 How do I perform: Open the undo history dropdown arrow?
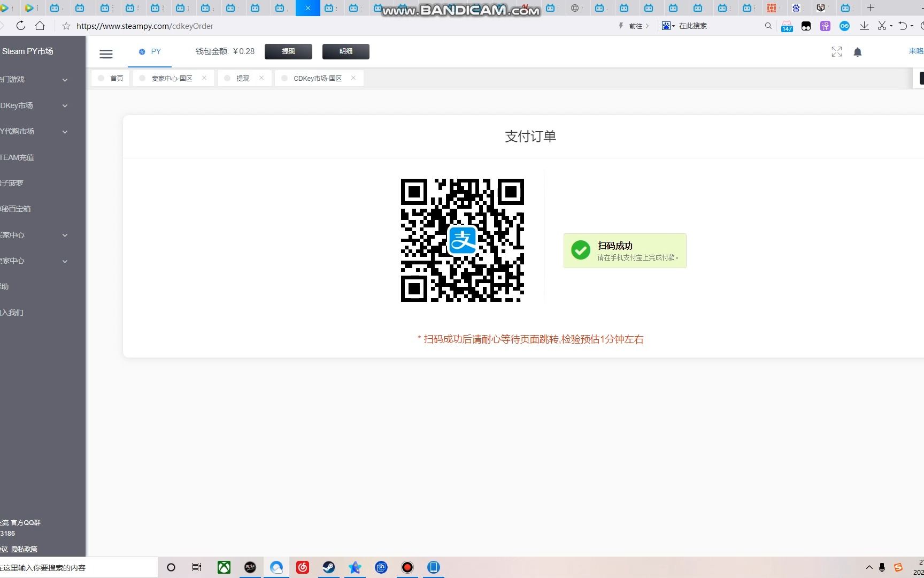point(912,26)
